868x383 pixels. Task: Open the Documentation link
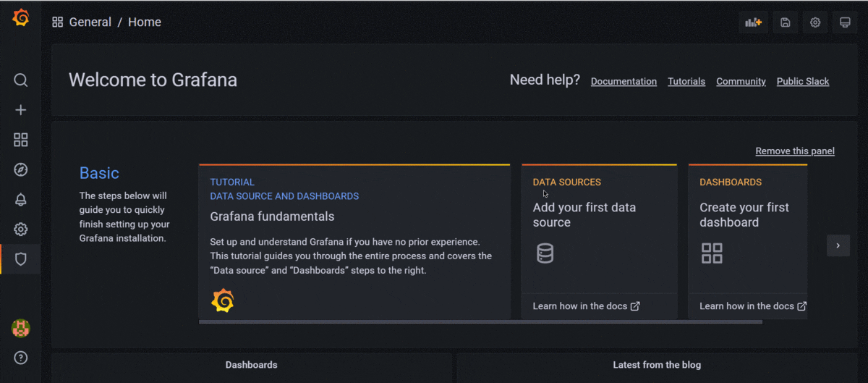click(624, 82)
